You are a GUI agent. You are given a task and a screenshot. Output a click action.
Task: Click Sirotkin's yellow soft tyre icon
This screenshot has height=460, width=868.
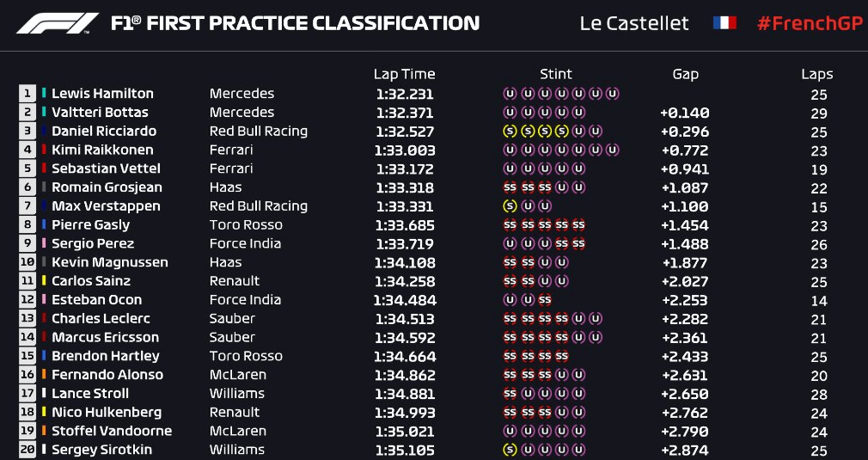coord(510,450)
